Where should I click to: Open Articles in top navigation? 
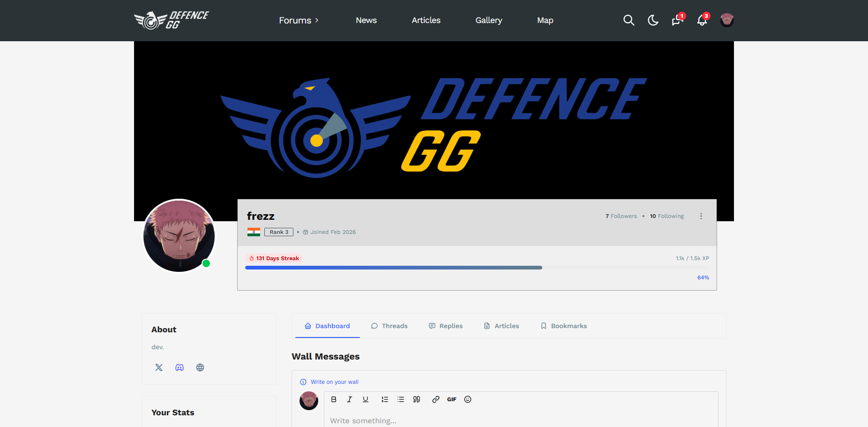click(x=426, y=20)
